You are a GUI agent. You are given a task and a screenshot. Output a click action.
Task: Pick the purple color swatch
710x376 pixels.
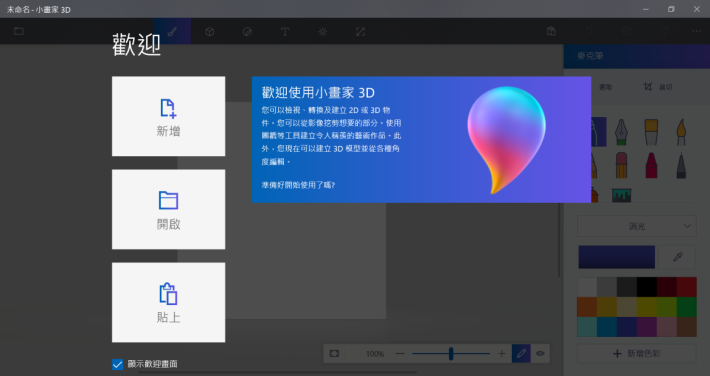647,327
